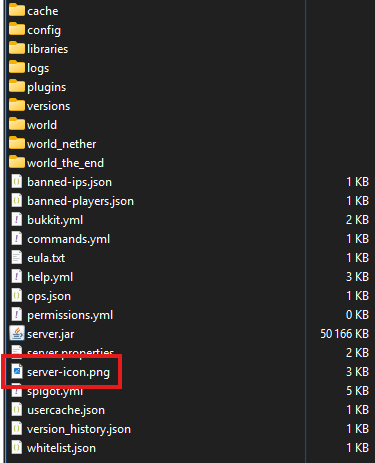Viewport: 375px width, 463px height.
Task: Click the server-icon.png image icon
Action: tap(17, 372)
